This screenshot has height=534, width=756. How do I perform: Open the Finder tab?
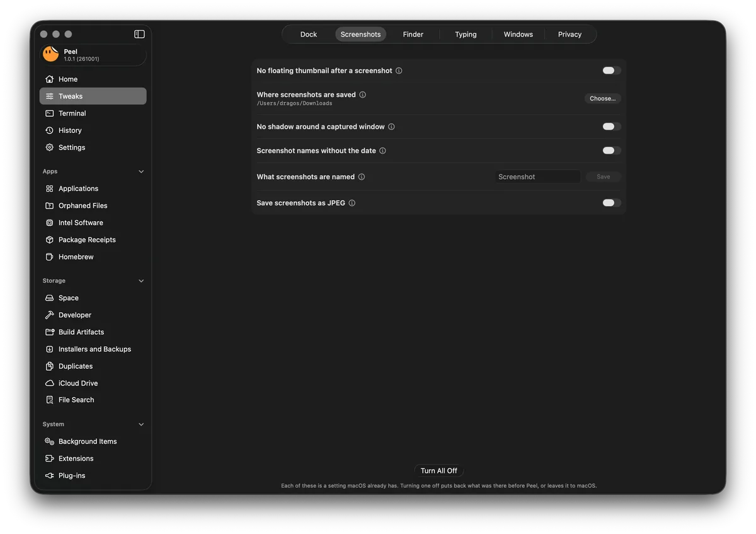(x=413, y=34)
